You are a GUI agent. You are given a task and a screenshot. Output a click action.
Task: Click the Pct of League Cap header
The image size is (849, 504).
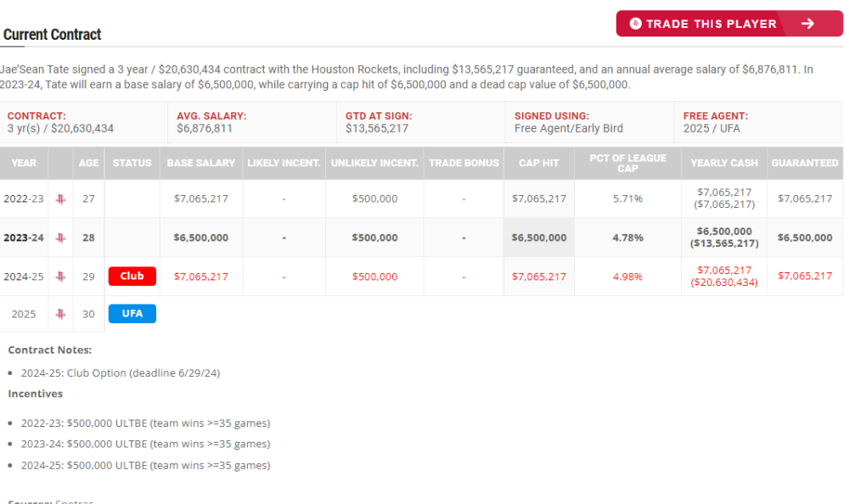tap(627, 163)
